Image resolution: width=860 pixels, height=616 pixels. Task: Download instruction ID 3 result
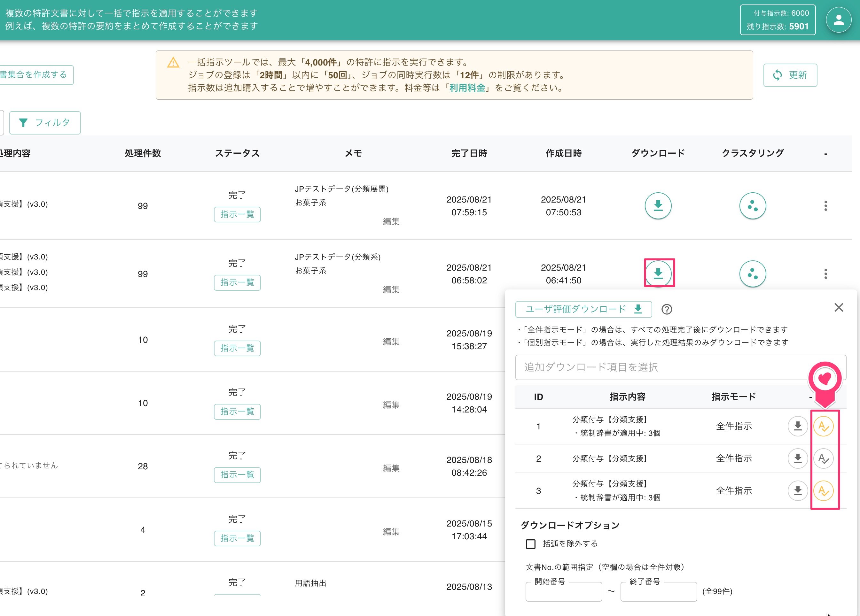[x=797, y=491]
